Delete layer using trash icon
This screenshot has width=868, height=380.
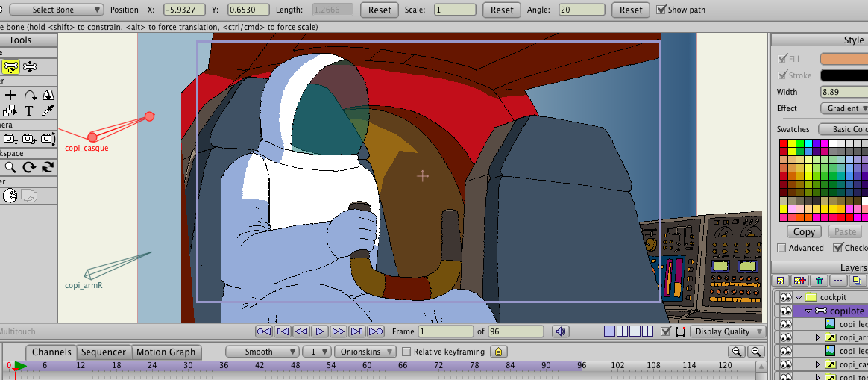[x=819, y=281]
